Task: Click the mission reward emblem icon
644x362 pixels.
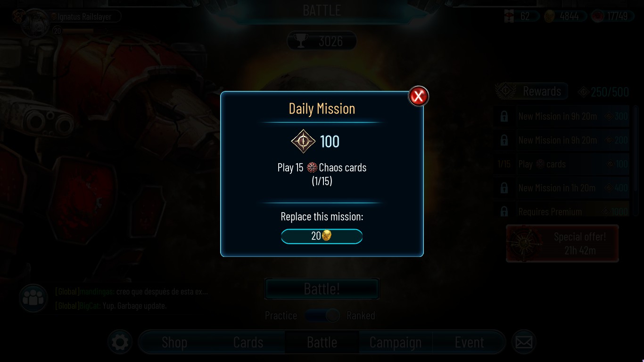Action: [x=303, y=141]
